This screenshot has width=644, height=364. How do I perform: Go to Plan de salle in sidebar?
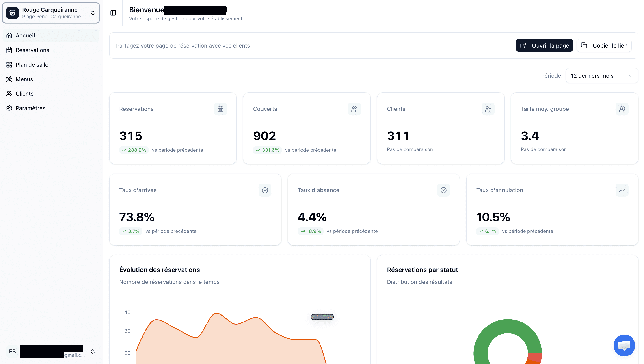point(32,65)
